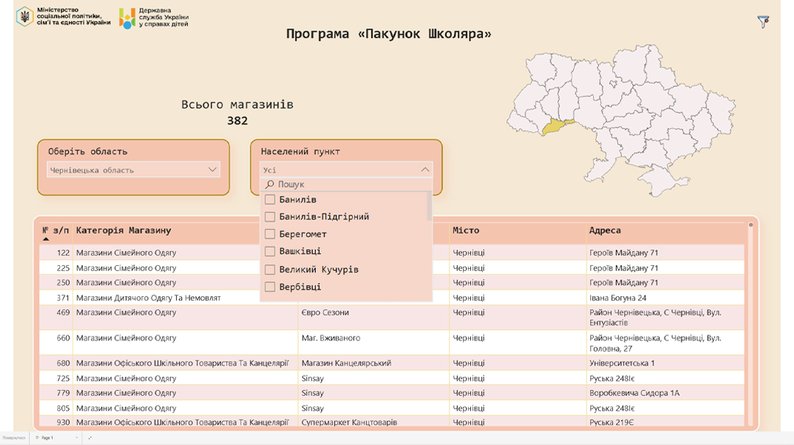Click the search magnifier icon in Пошук box

(270, 184)
